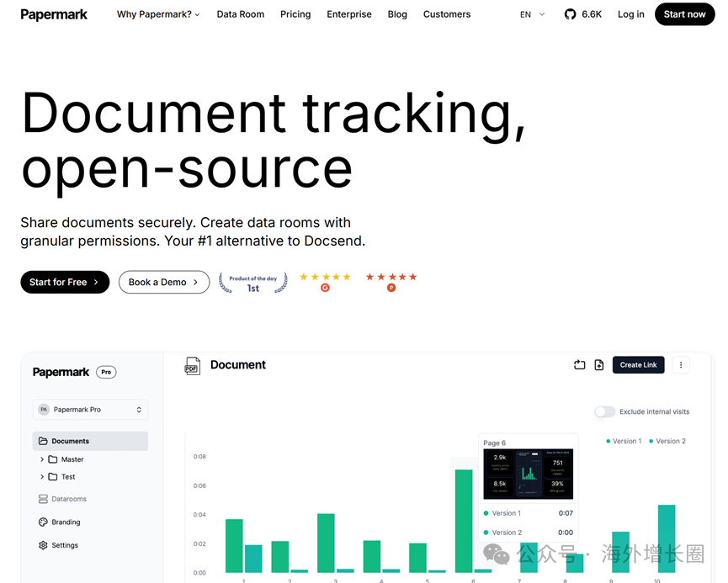Click the Settings gear icon in sidebar
The height and width of the screenshot is (583, 728).
tap(43, 545)
